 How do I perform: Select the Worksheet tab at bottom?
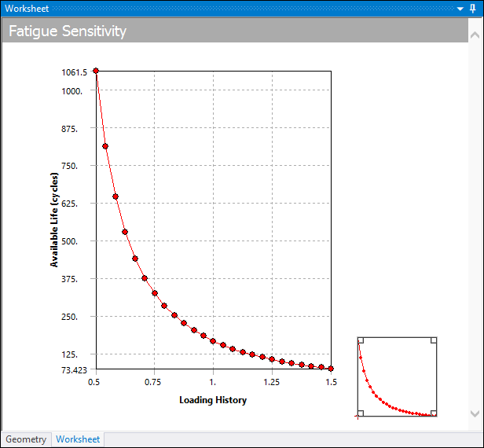(x=78, y=439)
